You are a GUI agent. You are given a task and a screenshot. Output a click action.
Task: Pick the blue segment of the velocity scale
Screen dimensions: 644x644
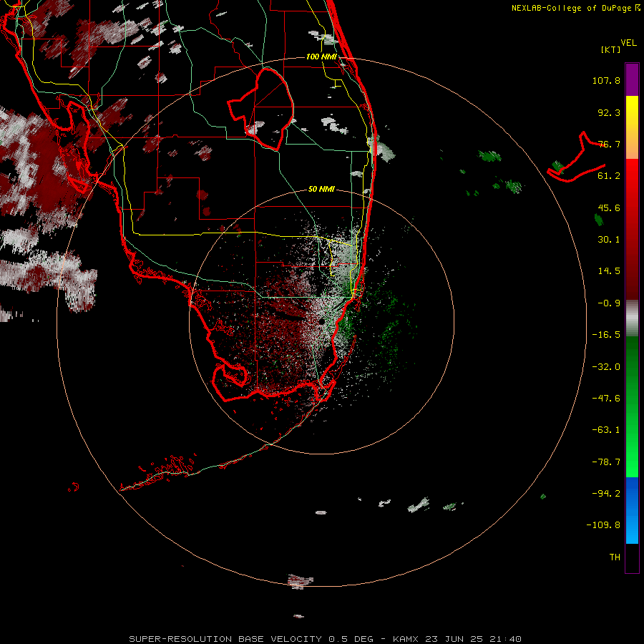point(632,510)
